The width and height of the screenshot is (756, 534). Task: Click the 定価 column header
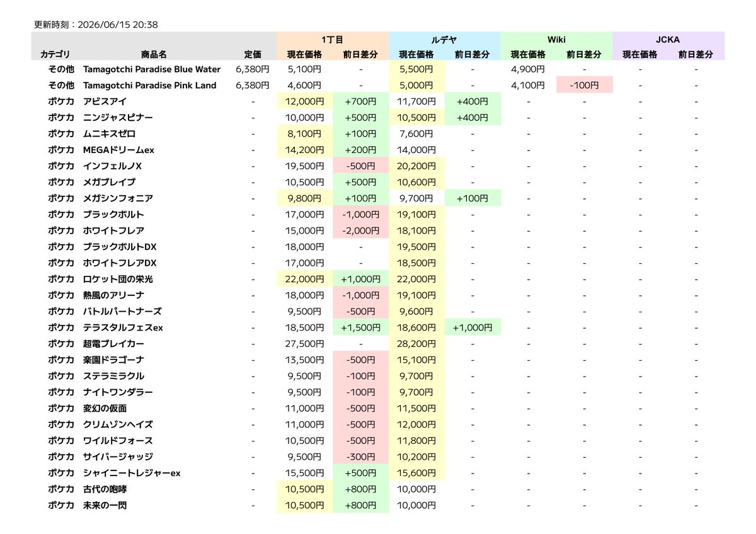(x=253, y=55)
